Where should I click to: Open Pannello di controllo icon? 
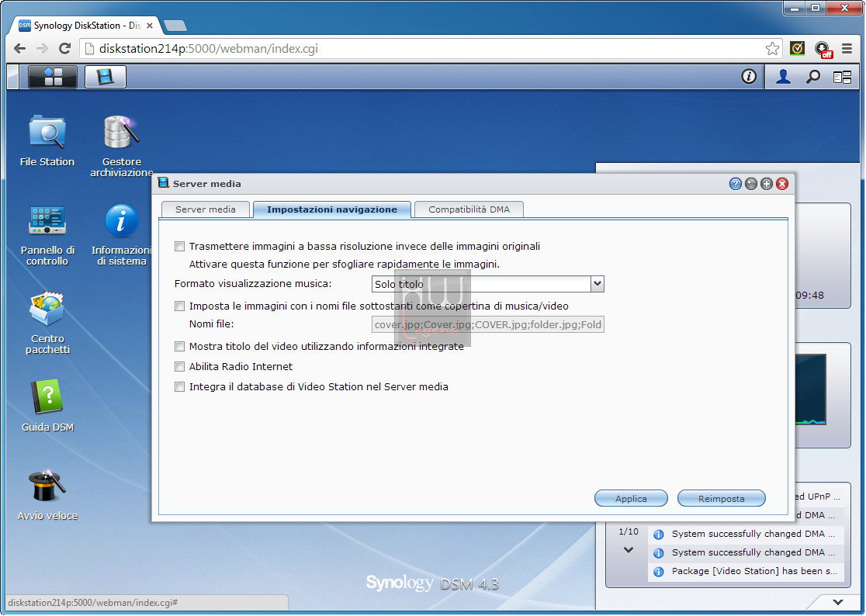(47, 234)
